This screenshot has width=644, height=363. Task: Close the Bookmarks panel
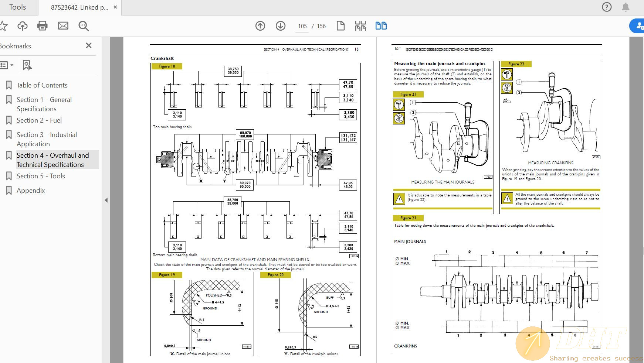point(89,45)
